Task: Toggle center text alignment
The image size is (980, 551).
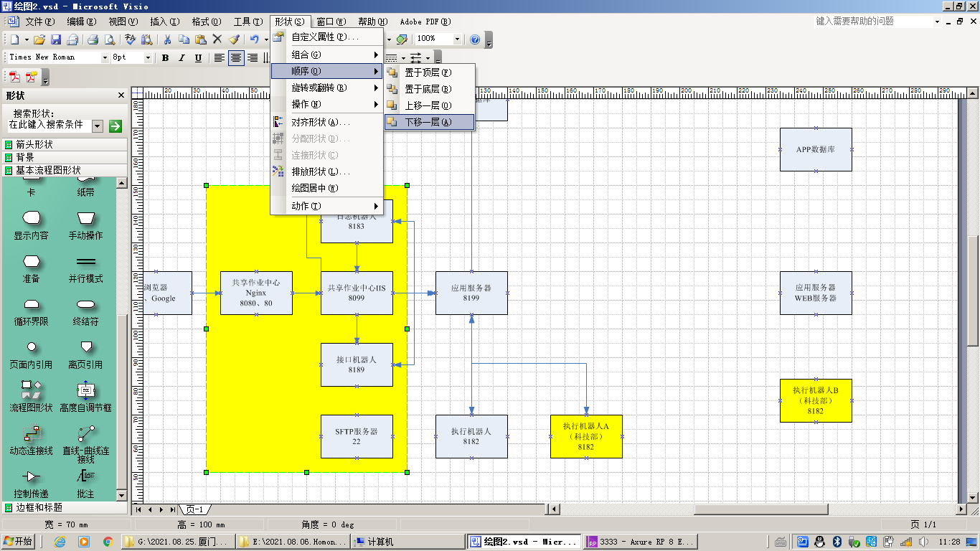Action: [x=236, y=58]
